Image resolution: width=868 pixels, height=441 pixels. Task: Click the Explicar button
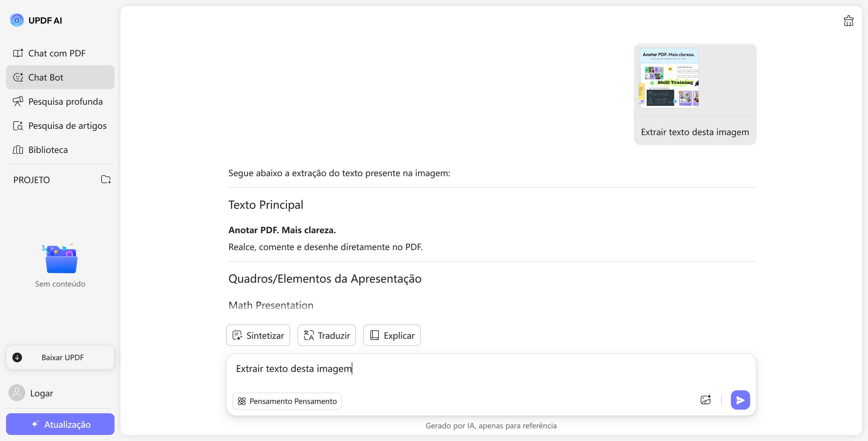coord(392,335)
